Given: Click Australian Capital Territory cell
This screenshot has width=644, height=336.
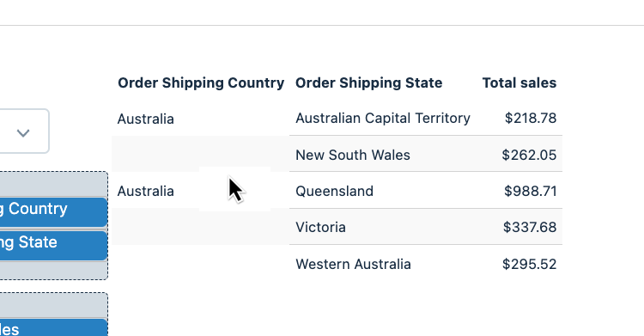Looking at the screenshot, I should [383, 118].
